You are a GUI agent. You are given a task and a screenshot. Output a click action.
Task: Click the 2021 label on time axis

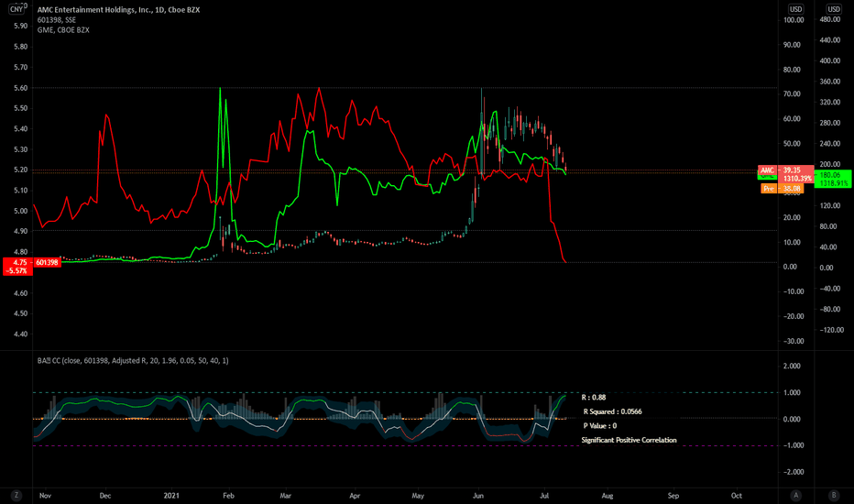171,496
